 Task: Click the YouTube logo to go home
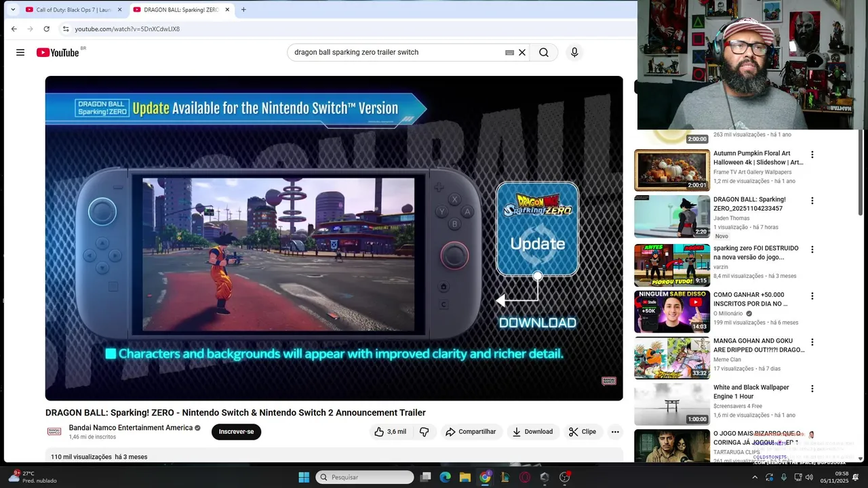[58, 52]
